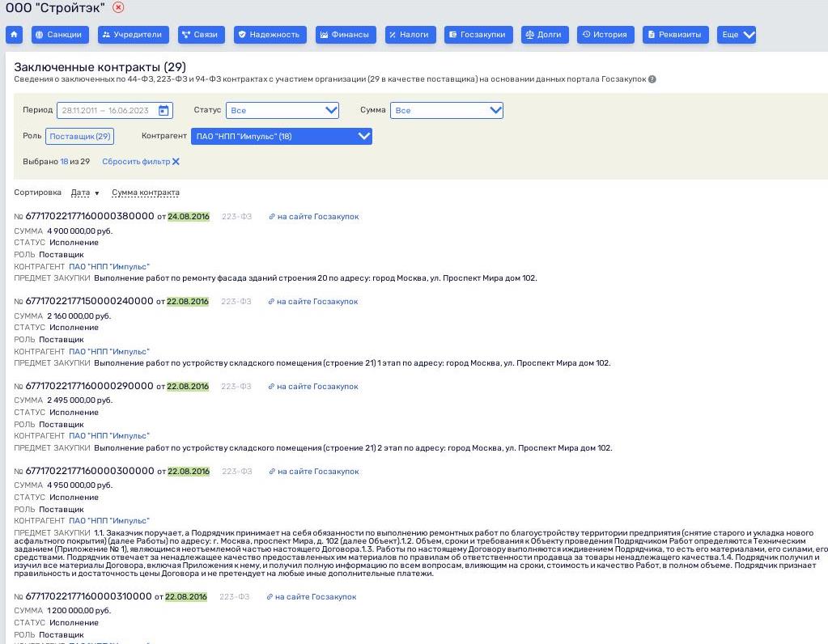The width and height of the screenshot is (828, 644).
Task: Reset filter via Сбросить фильтр
Action: click(x=141, y=162)
